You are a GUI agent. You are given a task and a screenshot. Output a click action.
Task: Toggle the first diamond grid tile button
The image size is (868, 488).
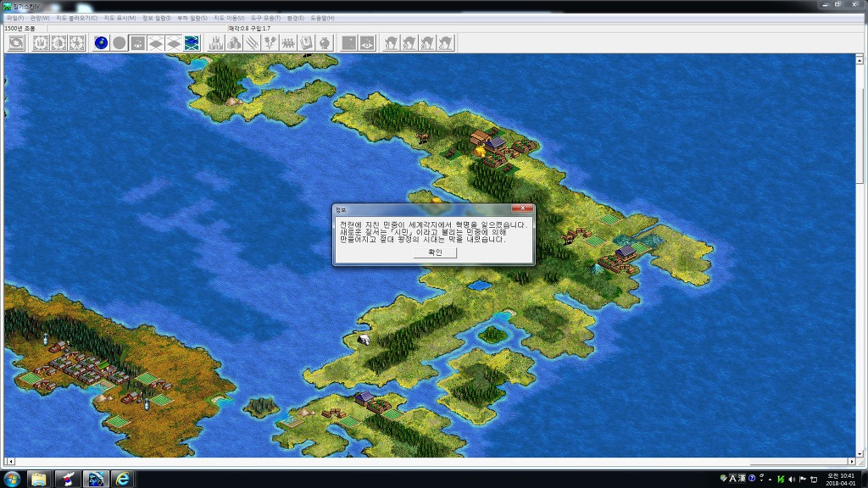click(x=156, y=42)
